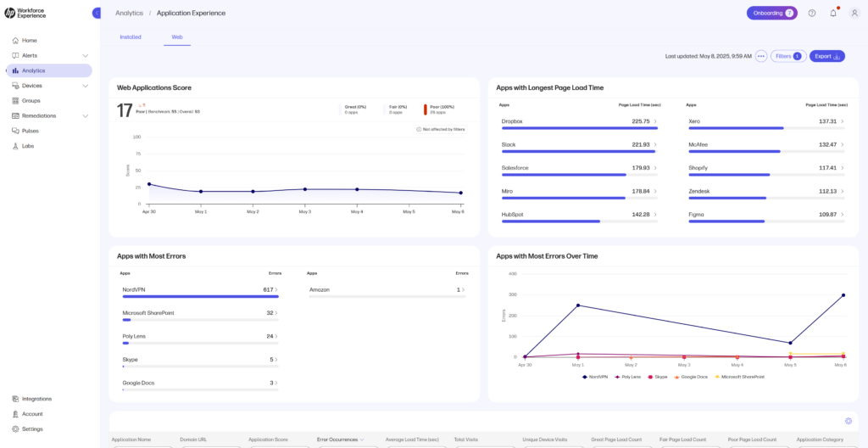Toggle Poly Lens series in chart legend
The height and width of the screenshot is (448, 868).
click(x=628, y=377)
